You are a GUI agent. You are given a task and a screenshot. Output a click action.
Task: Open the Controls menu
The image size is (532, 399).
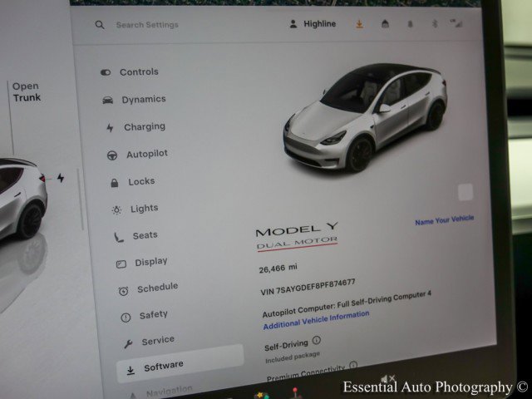click(130, 72)
